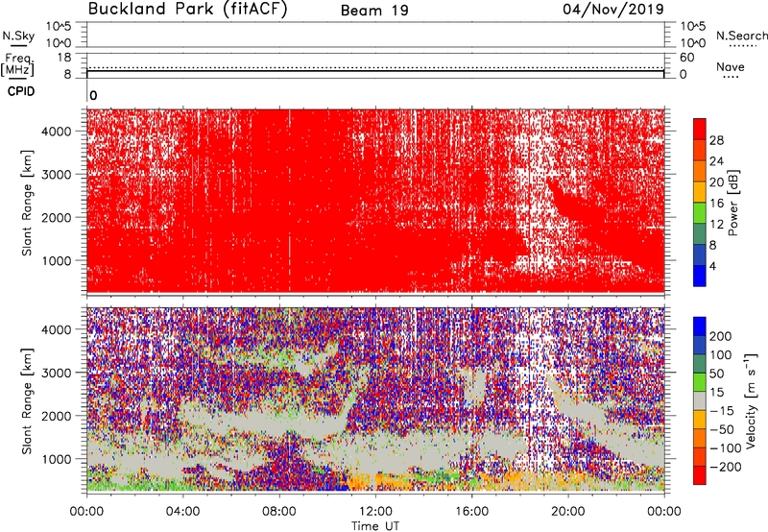Click the gray -15 to 15 velocity colorbar segment

[700, 400]
